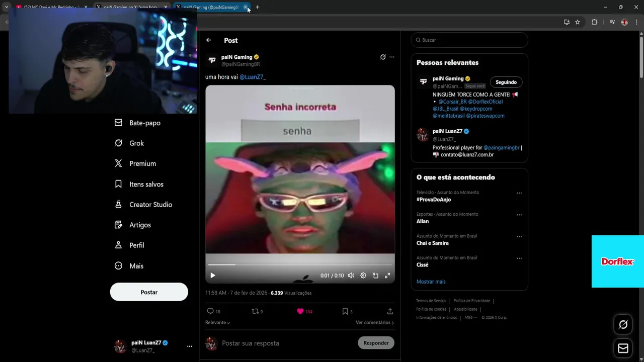This screenshot has height=362, width=644.
Task: Open Ver comentários link
Action: click(x=375, y=323)
